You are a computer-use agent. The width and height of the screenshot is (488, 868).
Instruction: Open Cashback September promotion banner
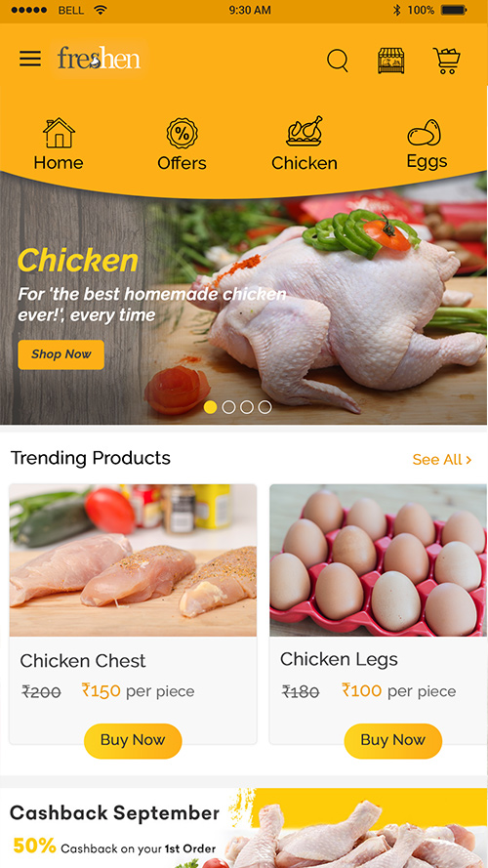coord(243,828)
